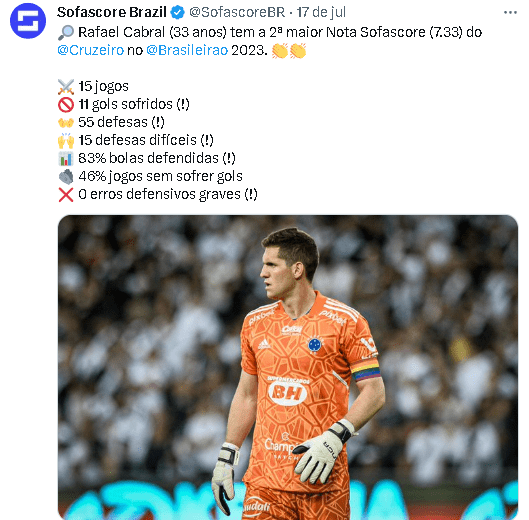Screen dimensions: 529x520
Task: Click the red prohibited sign emoji
Action: tap(66, 104)
